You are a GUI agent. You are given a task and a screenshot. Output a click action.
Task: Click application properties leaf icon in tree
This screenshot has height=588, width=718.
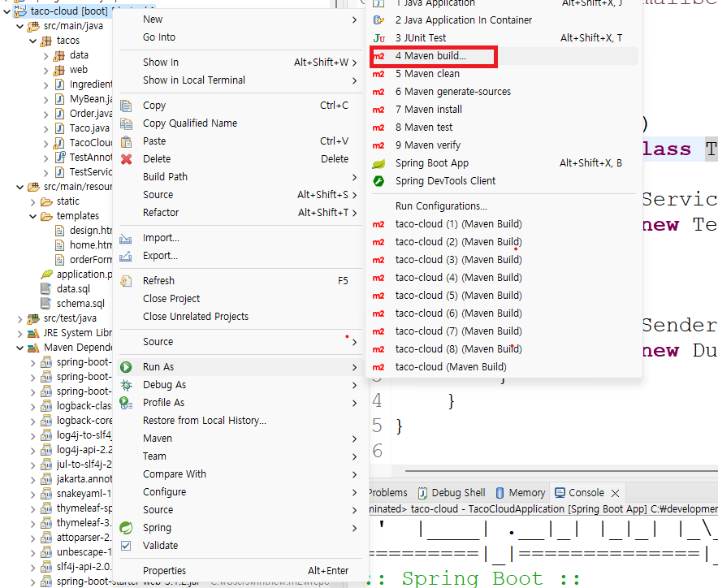pos(46,275)
